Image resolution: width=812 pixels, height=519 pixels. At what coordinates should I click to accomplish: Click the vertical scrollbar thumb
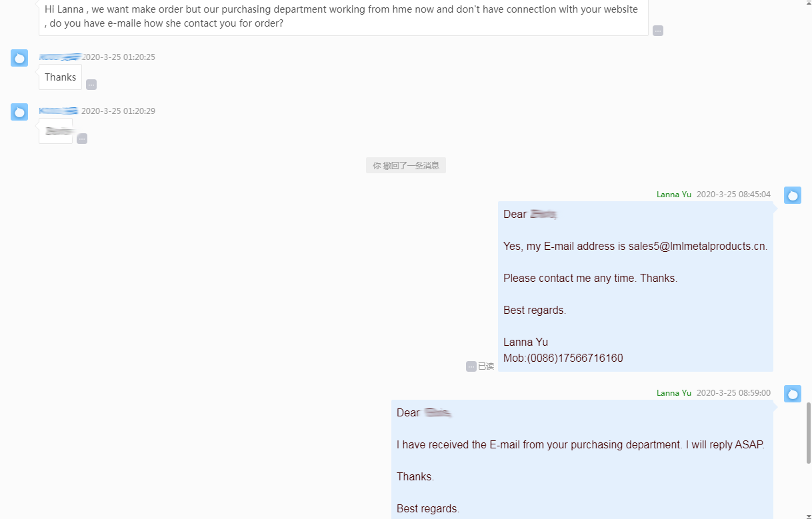(x=809, y=433)
